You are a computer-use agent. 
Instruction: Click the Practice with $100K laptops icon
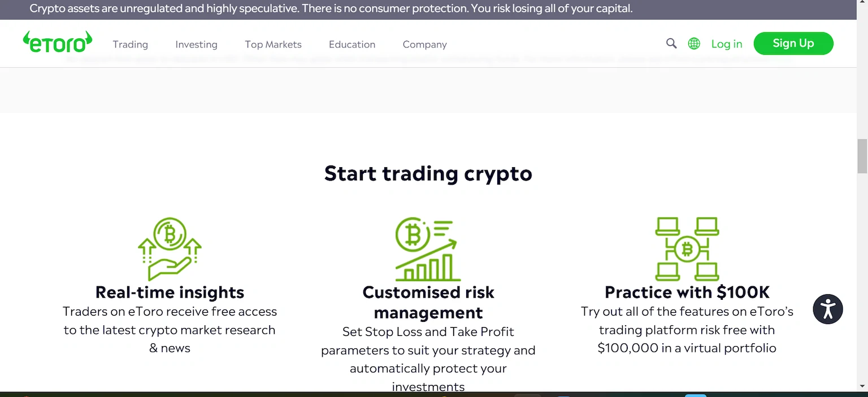click(687, 249)
